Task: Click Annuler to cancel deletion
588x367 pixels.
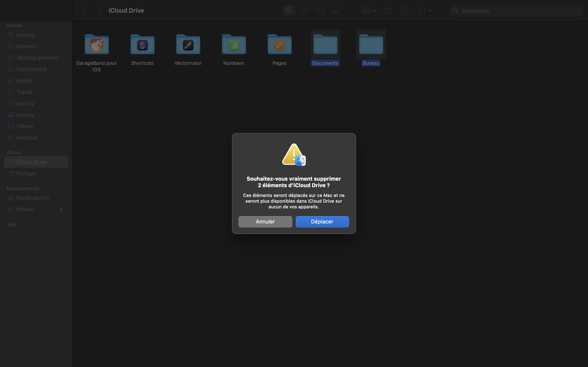Action: [x=265, y=222]
